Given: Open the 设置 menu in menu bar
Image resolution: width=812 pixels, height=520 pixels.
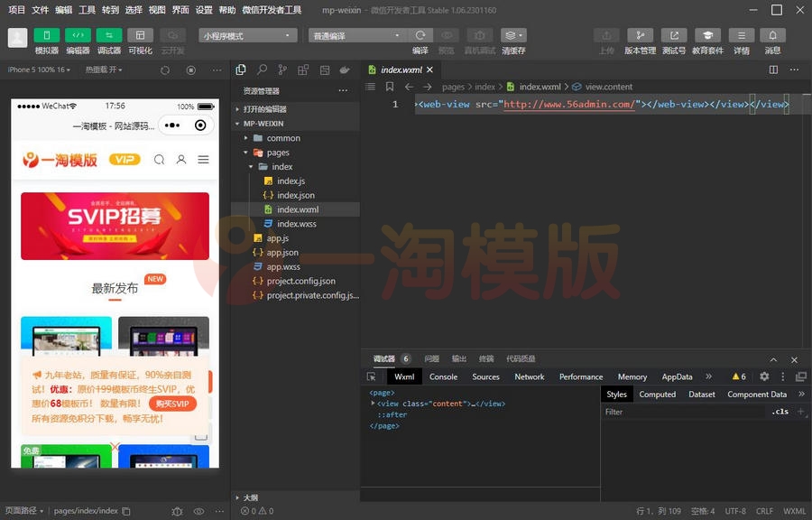Looking at the screenshot, I should click(204, 10).
